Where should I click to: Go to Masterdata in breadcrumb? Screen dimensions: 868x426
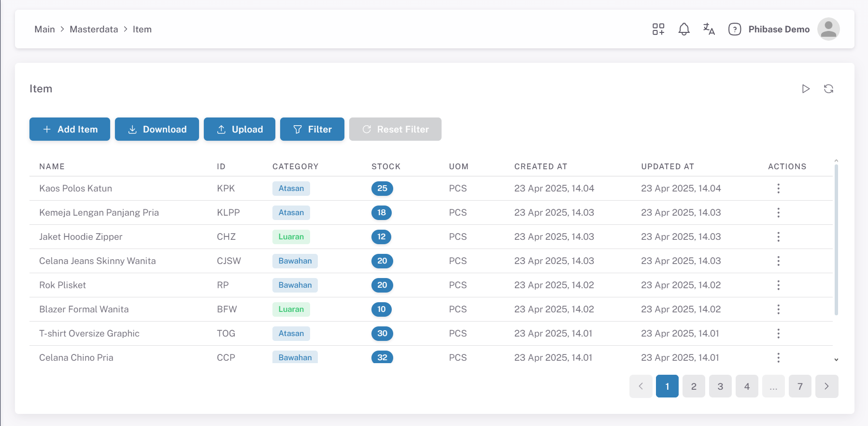94,29
